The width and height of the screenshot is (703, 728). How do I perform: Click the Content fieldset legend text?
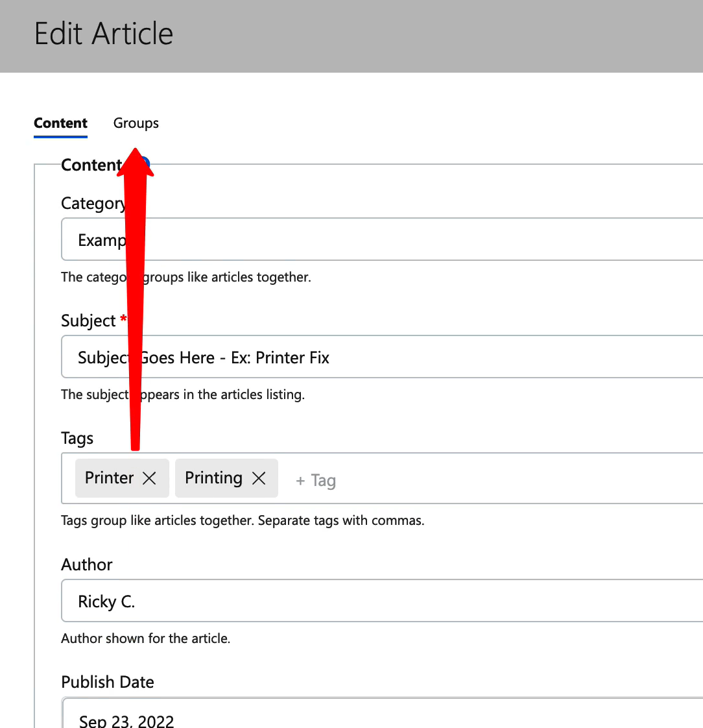pyautogui.click(x=91, y=165)
